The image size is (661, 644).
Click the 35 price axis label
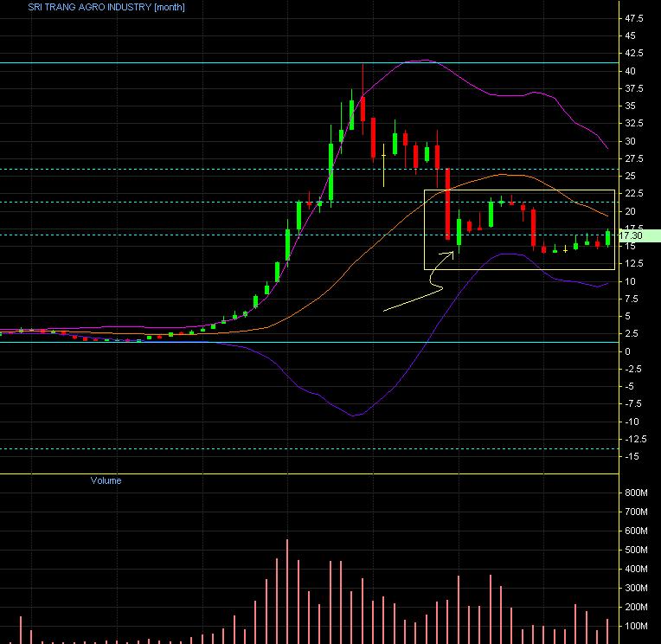coord(630,106)
